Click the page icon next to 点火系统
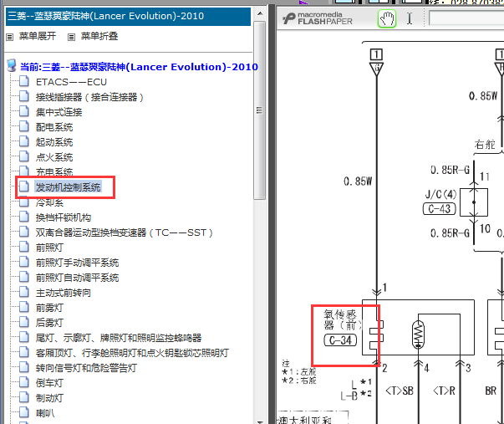 tap(24, 156)
